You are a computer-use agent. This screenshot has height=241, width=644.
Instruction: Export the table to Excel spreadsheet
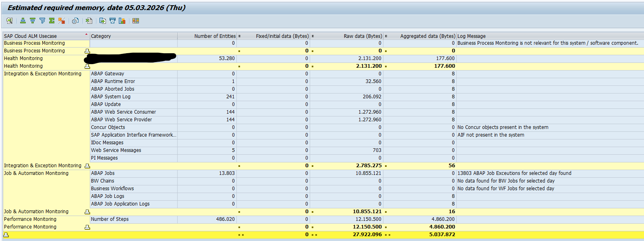89,21
